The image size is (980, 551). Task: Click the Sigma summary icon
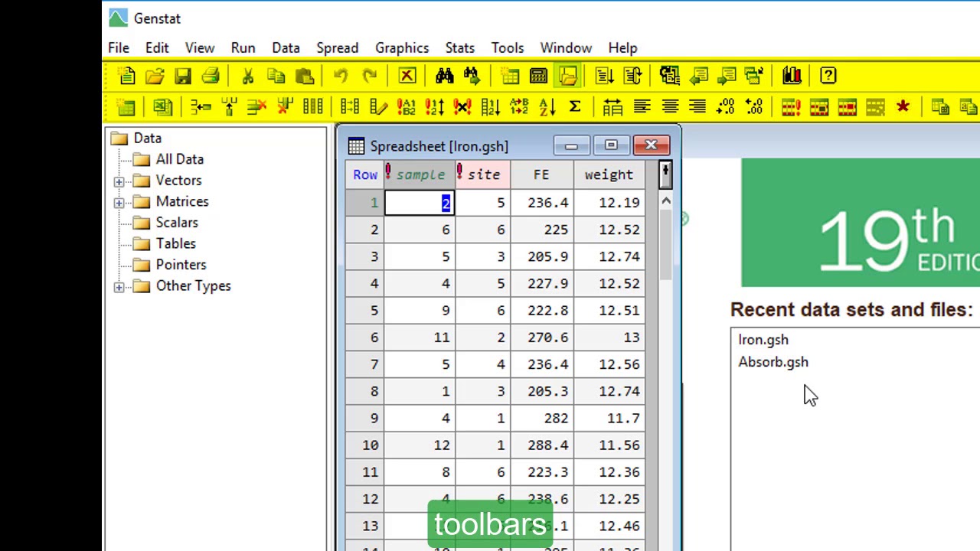click(575, 107)
